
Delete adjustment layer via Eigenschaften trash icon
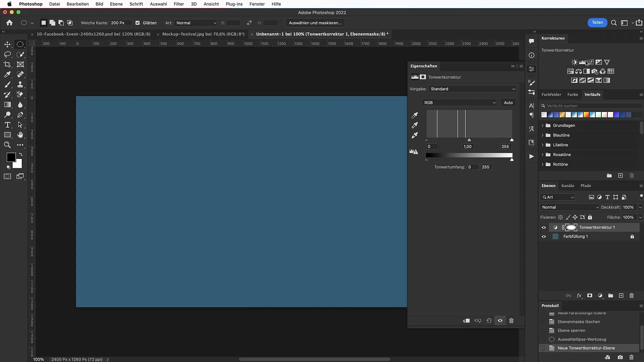pos(511,321)
